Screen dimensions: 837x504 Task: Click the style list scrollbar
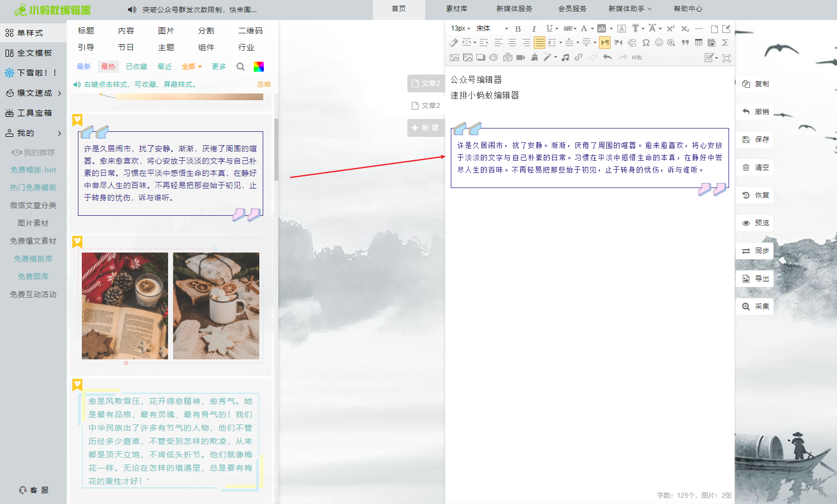tap(276, 149)
